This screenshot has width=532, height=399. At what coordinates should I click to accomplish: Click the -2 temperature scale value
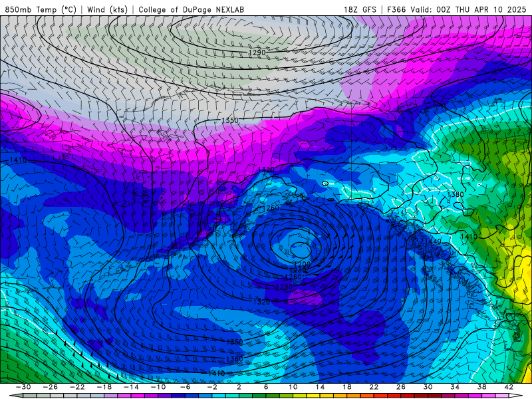[212, 387]
